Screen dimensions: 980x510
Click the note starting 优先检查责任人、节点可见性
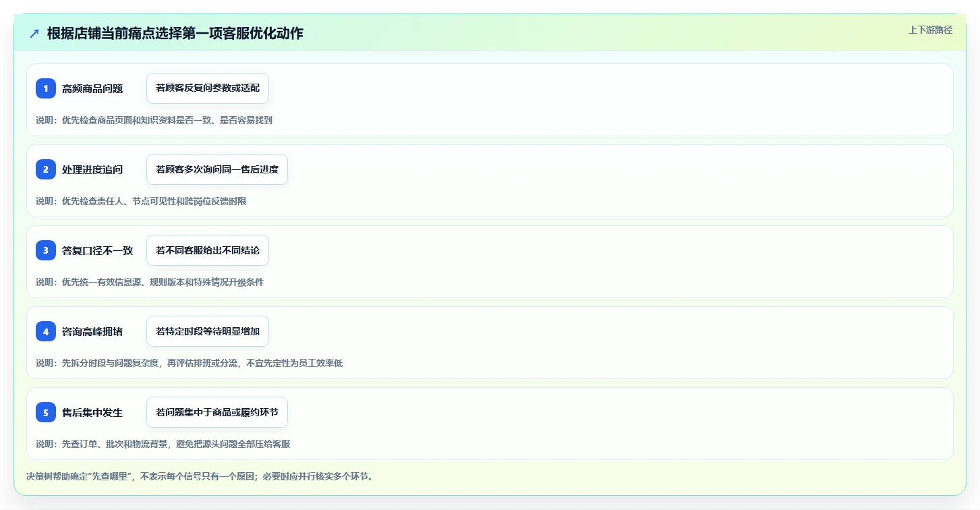click(x=141, y=201)
